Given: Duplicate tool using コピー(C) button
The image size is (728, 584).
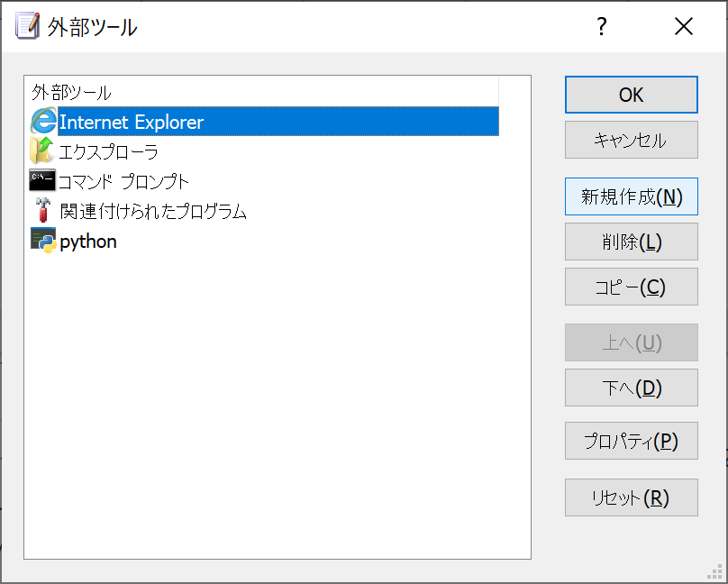Looking at the screenshot, I should pyautogui.click(x=631, y=287).
